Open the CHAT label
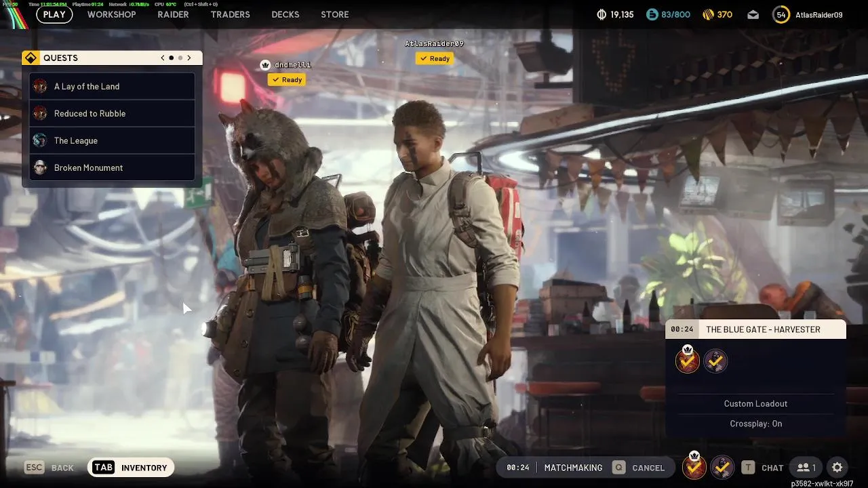 [772, 468]
